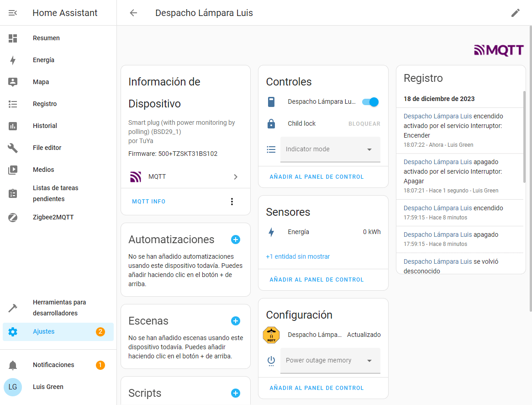Image resolution: width=532 pixels, height=405 pixels.
Task: Click the pencil edit icon in header
Action: 515,13
